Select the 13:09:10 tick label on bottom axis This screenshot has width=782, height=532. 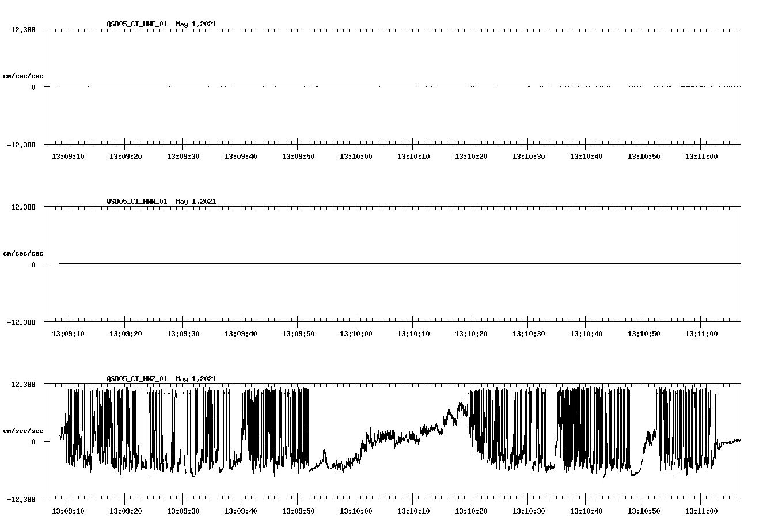click(x=68, y=510)
